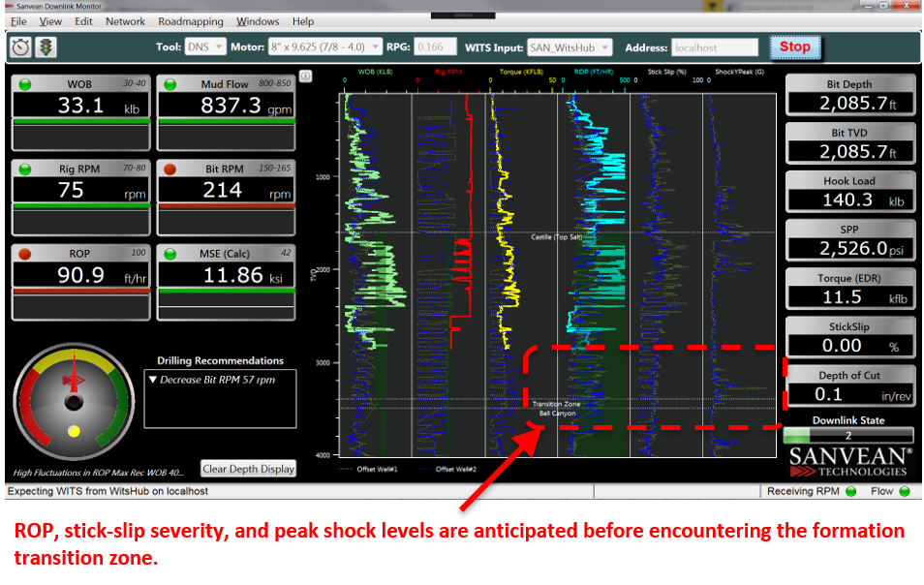Click the Bit RPM red status indicator
Screen dimensions: 924x585
[x=170, y=169]
